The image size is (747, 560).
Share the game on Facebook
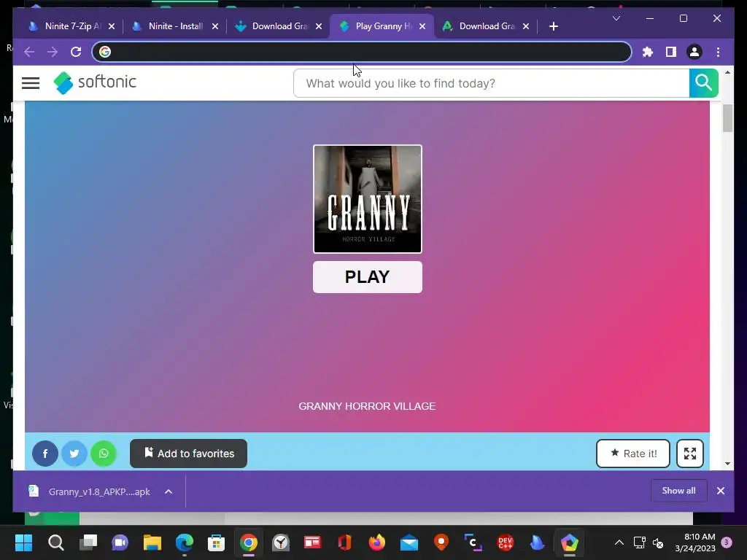(x=45, y=454)
